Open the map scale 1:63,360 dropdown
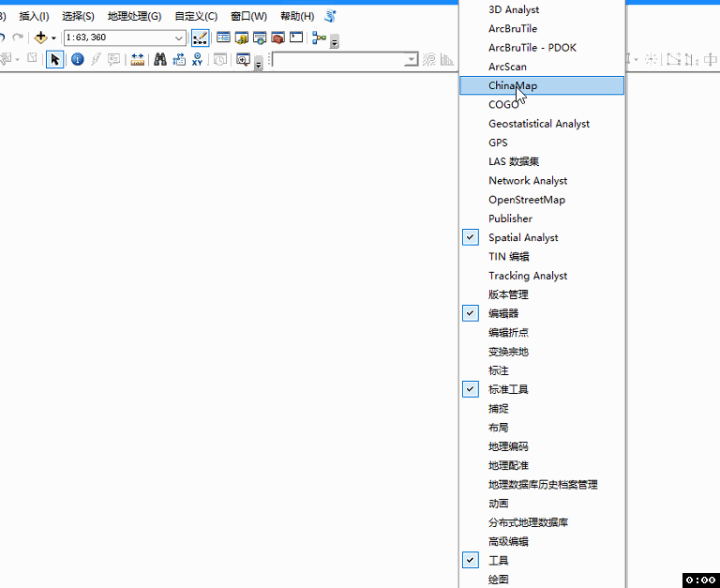Screen dimensions: 720x588 [179, 38]
